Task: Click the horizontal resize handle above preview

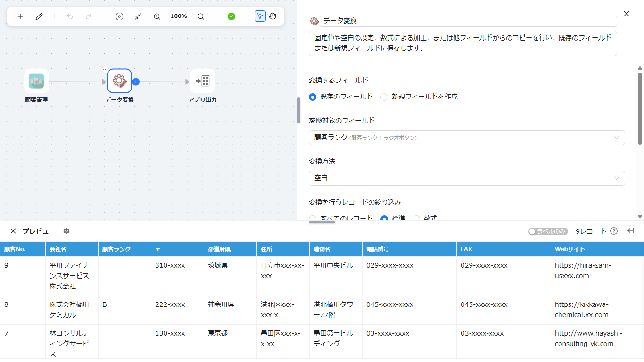Action: (x=322, y=222)
